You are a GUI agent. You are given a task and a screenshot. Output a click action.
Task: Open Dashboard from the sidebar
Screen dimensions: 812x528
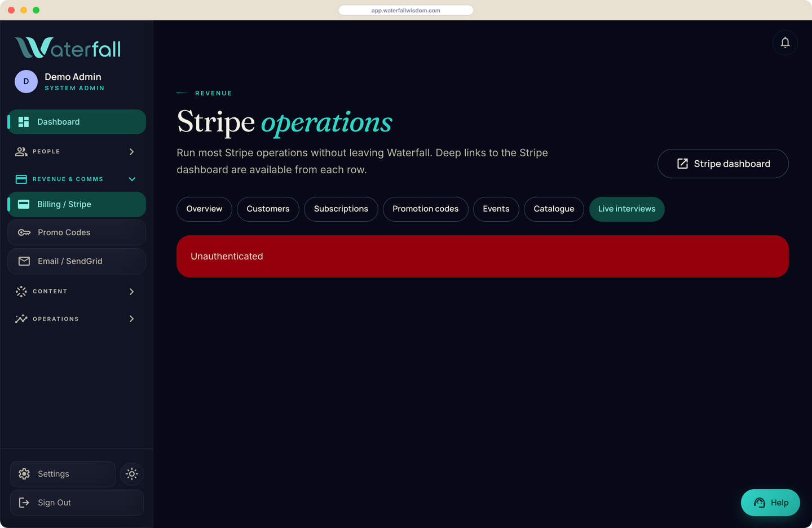pyautogui.click(x=77, y=122)
